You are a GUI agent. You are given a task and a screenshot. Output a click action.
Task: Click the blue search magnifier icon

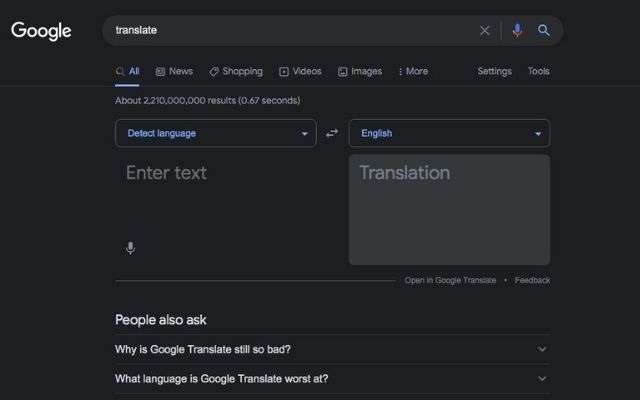click(x=544, y=30)
